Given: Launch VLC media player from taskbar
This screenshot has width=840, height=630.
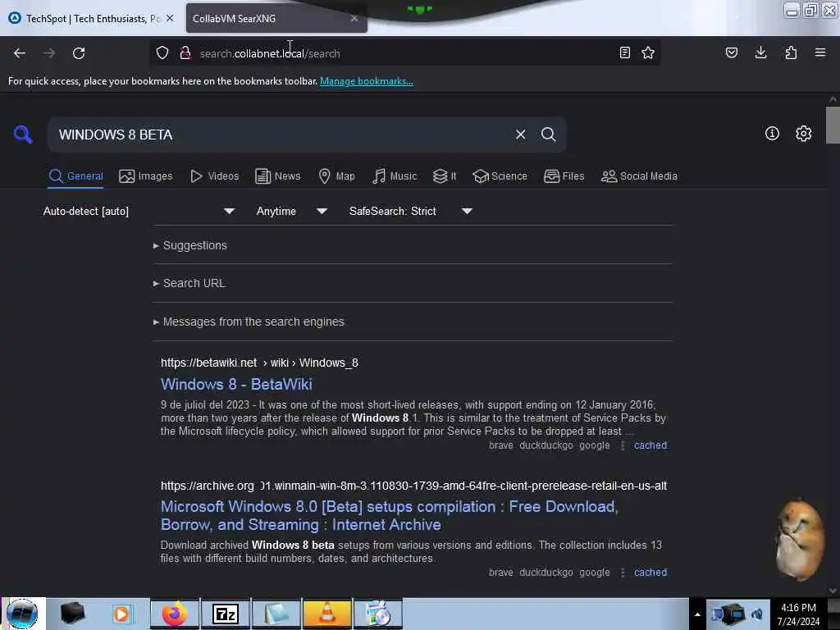Looking at the screenshot, I should coord(326,614).
